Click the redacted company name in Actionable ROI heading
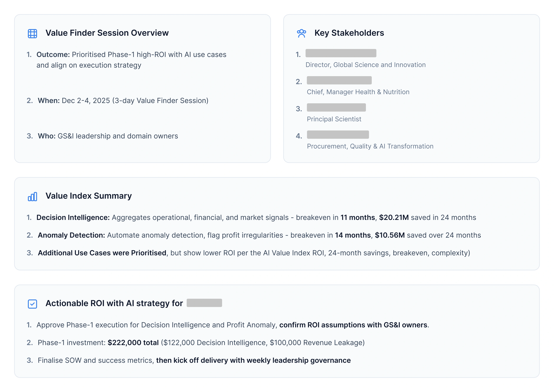Screen dimensions: 554x392 coord(204,303)
